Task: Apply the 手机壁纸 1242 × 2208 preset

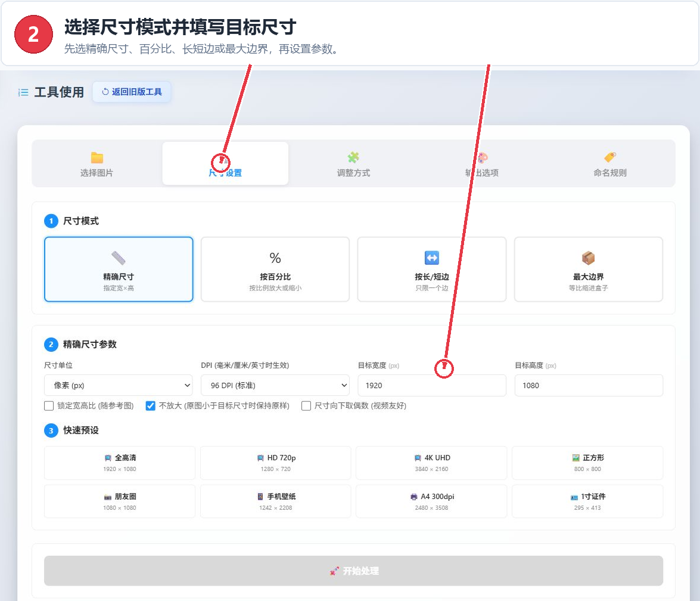Action: coord(275,501)
